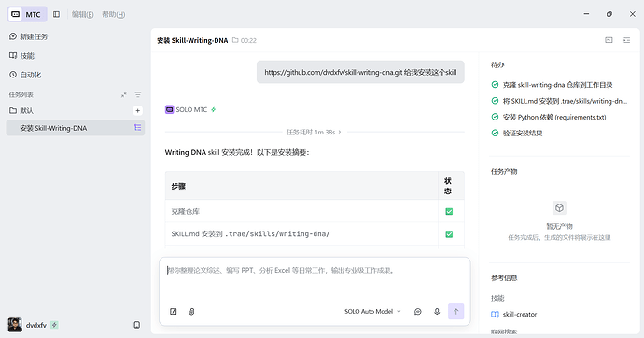Click the green badge beside dvdxfv
The image size is (644, 338).
[54, 325]
